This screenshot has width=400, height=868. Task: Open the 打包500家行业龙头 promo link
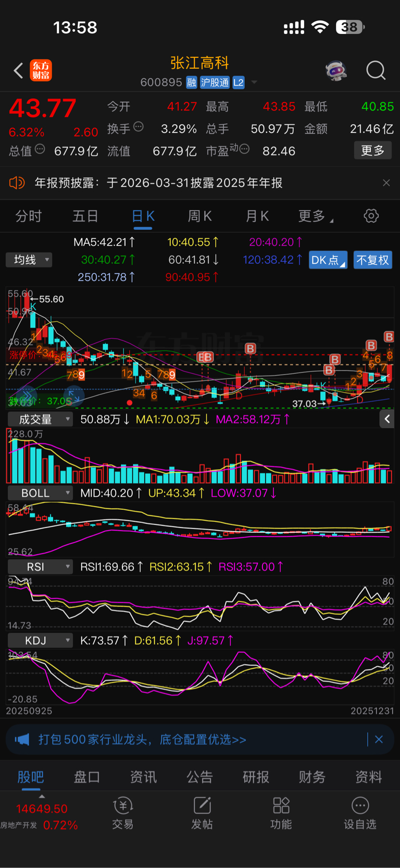142,739
